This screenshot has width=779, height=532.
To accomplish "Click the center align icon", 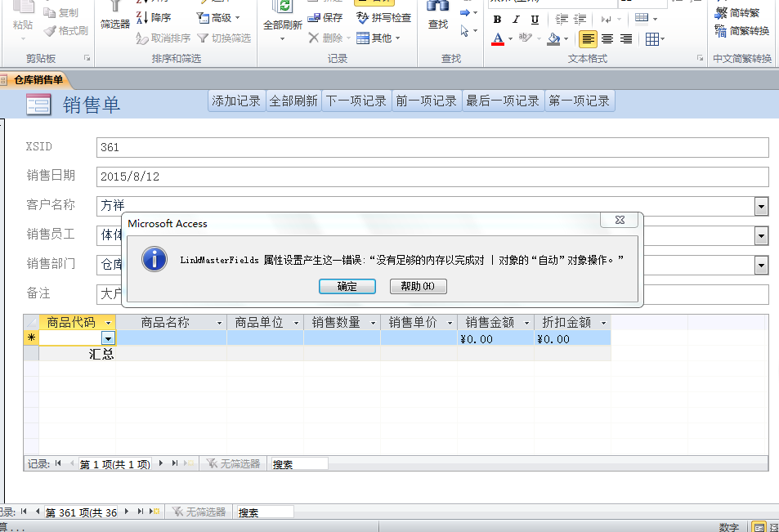I will (x=607, y=38).
